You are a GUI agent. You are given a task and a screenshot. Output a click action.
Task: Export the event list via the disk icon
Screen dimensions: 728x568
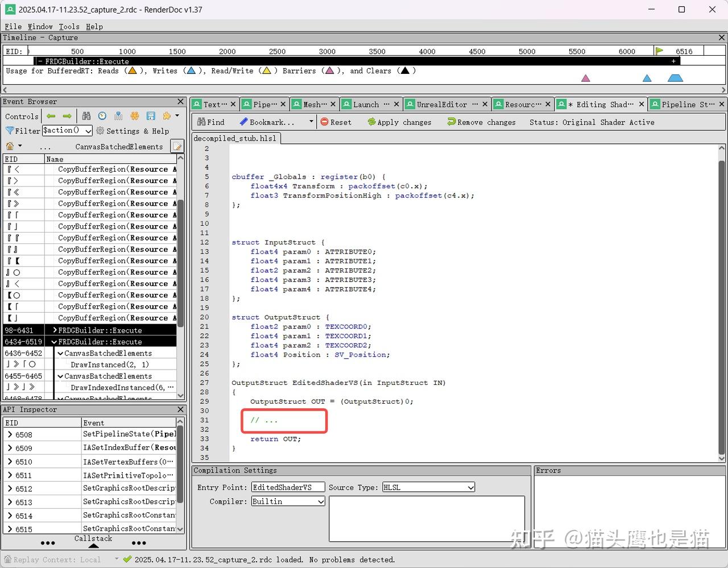[x=151, y=116]
